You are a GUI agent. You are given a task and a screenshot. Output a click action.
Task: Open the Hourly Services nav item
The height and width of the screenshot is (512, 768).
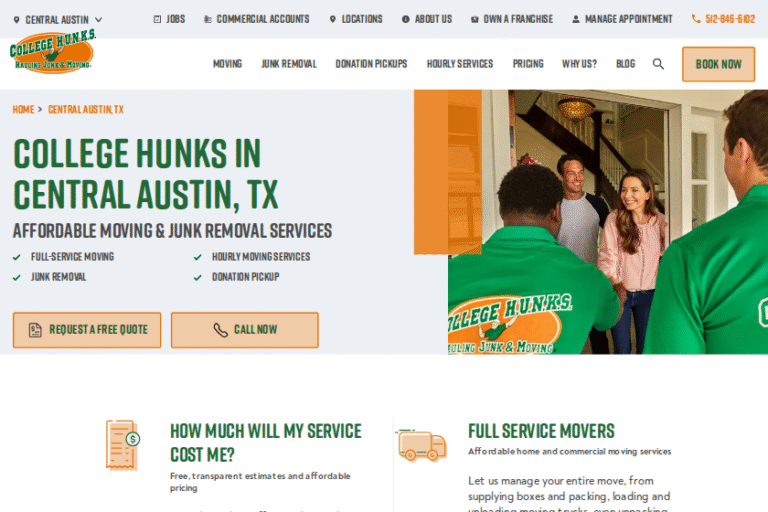click(x=459, y=64)
